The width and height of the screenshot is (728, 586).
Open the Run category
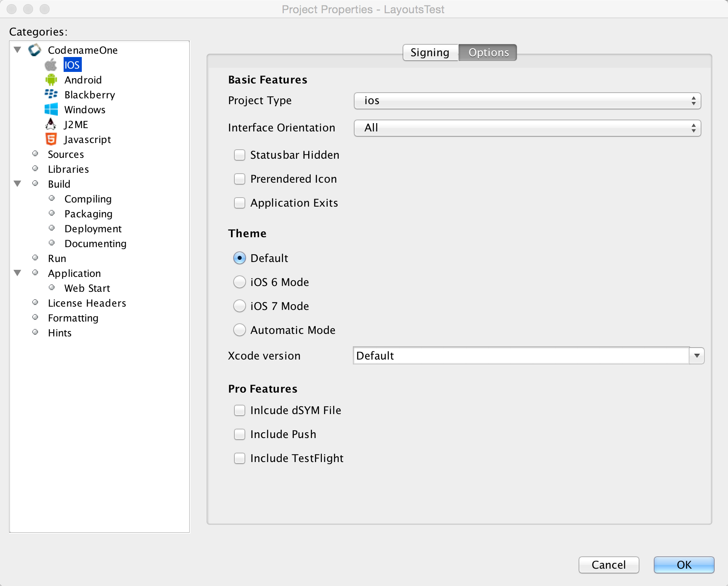57,258
